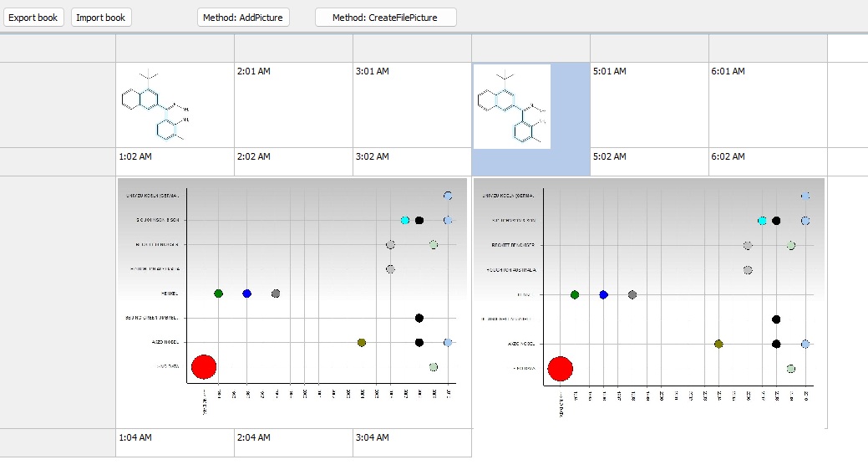Click the large red bubble in left chart

point(204,366)
